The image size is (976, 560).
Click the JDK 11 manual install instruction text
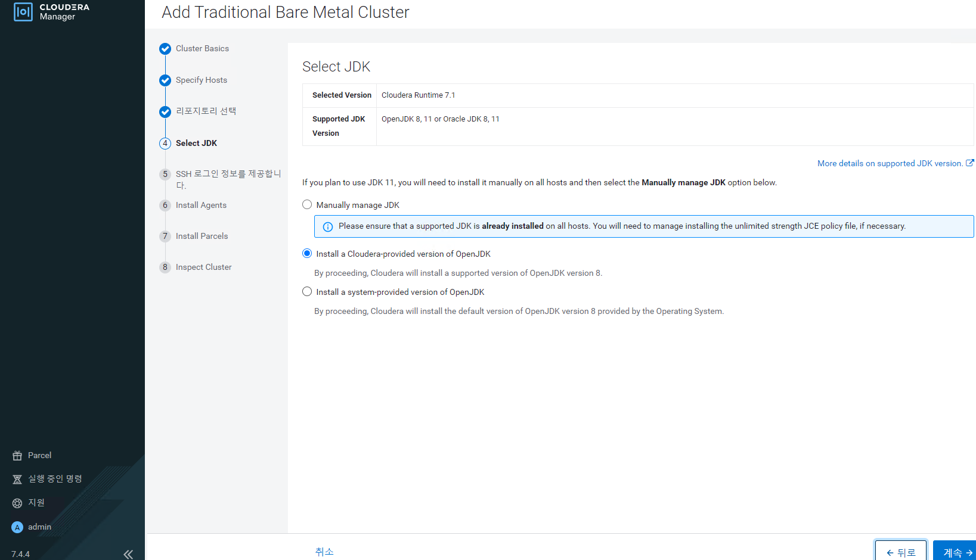click(x=539, y=182)
